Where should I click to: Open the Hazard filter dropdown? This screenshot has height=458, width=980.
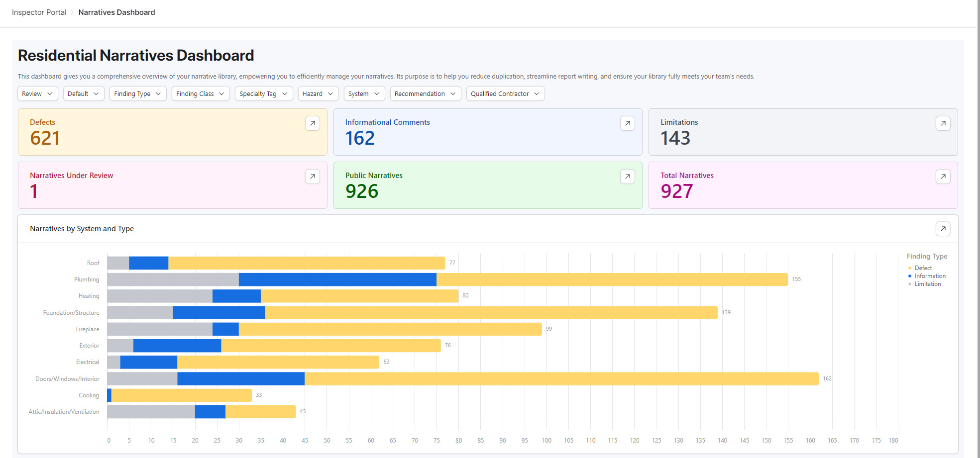(x=318, y=93)
